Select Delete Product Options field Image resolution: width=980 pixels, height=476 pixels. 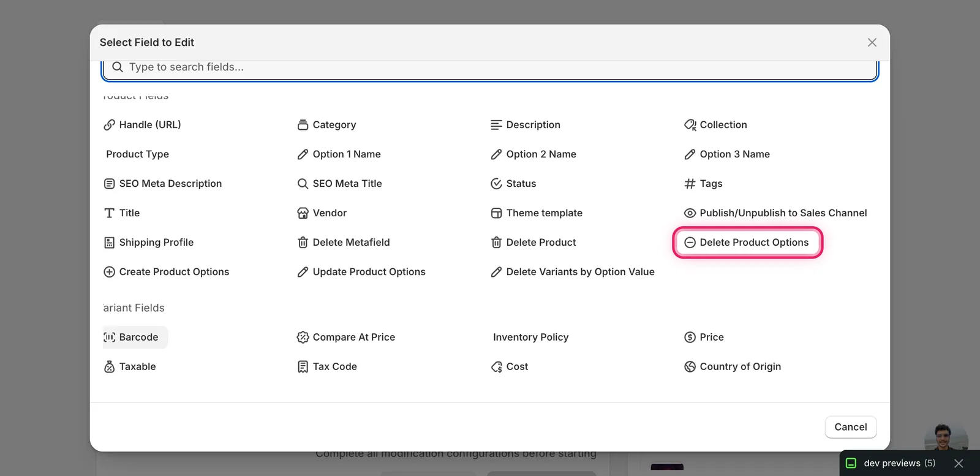click(x=747, y=243)
